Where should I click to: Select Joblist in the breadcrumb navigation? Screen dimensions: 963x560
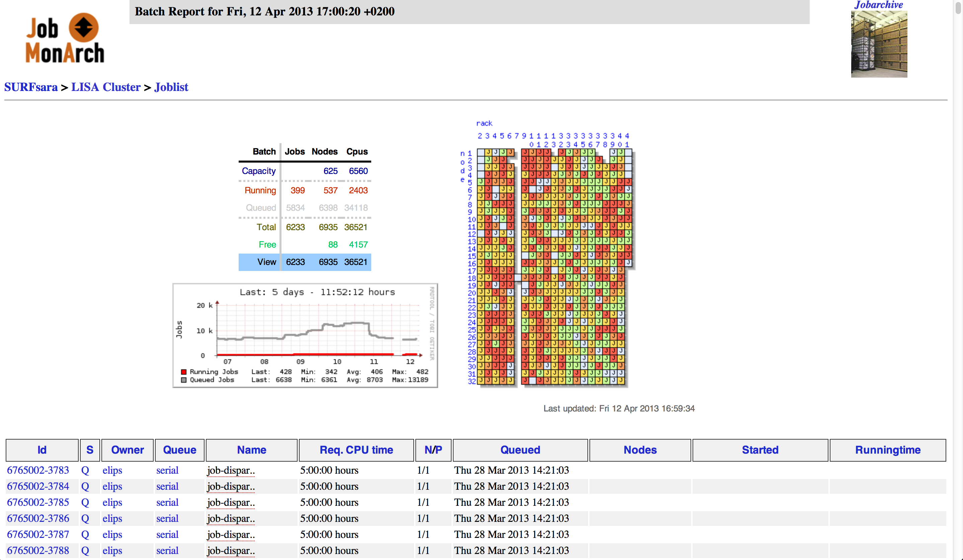pos(171,87)
